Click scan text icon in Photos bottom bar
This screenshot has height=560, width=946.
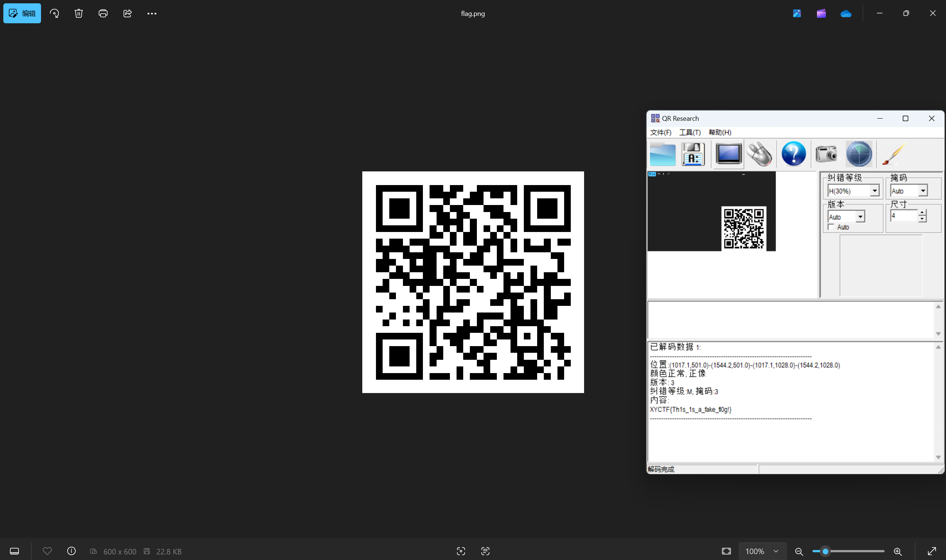click(485, 552)
